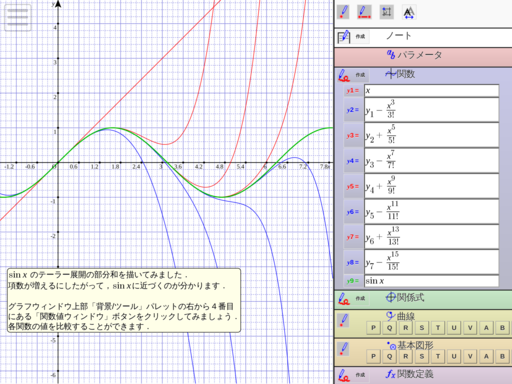This screenshot has height=384, width=512.
Task: Click the pen icon in 関数 header
Action: click(x=343, y=75)
